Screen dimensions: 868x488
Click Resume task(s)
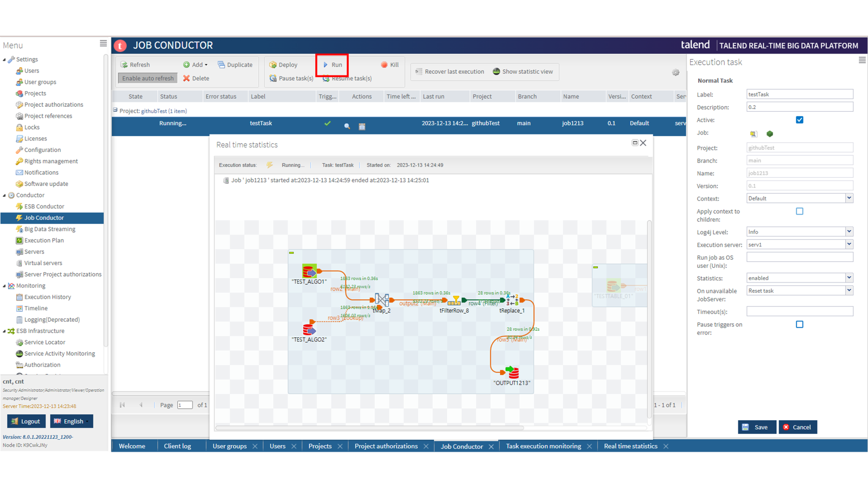pos(347,78)
